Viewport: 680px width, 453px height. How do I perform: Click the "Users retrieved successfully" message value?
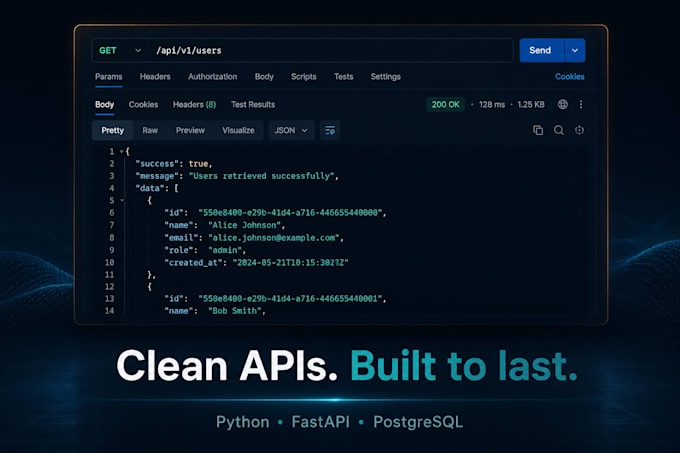(262, 176)
